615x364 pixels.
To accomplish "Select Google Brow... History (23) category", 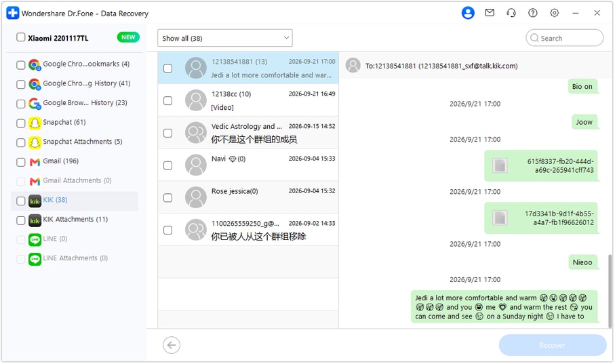I will click(x=85, y=103).
